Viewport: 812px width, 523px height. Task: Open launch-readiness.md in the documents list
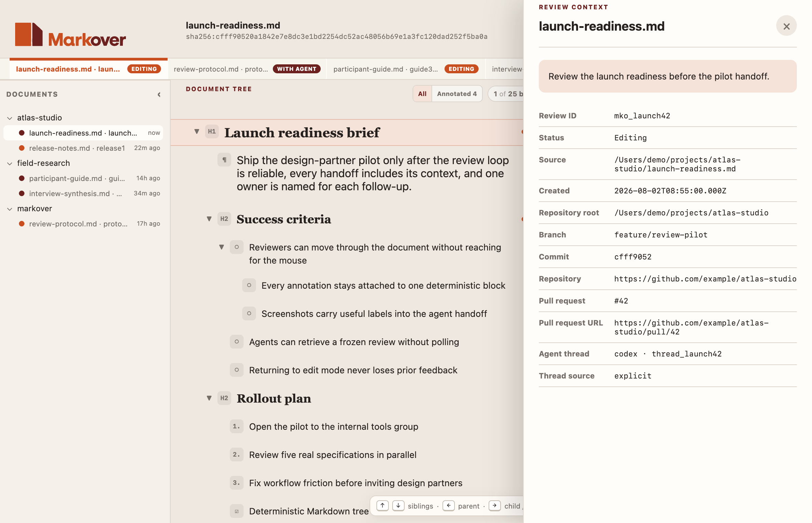pos(83,133)
